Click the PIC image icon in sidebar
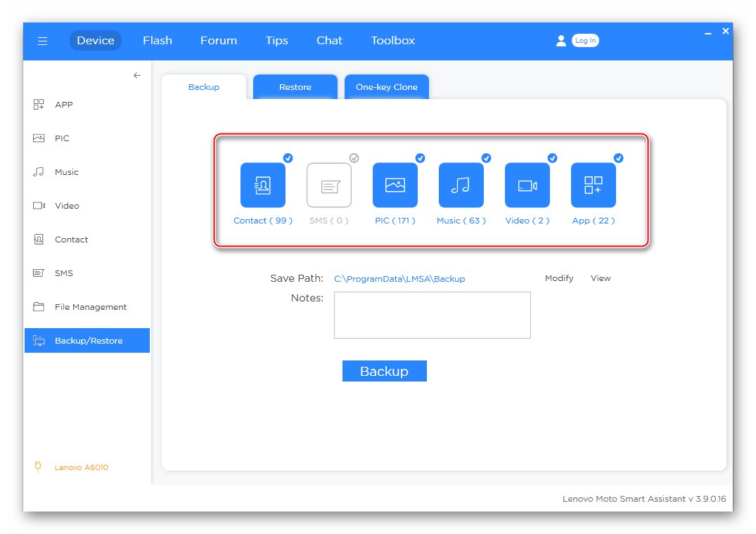The image size is (756, 534). pos(39,138)
